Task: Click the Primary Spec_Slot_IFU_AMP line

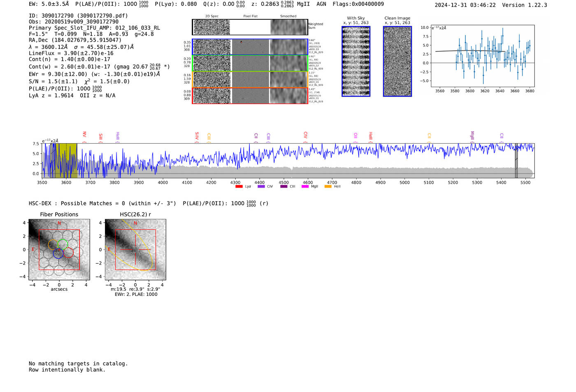Action: (94, 28)
